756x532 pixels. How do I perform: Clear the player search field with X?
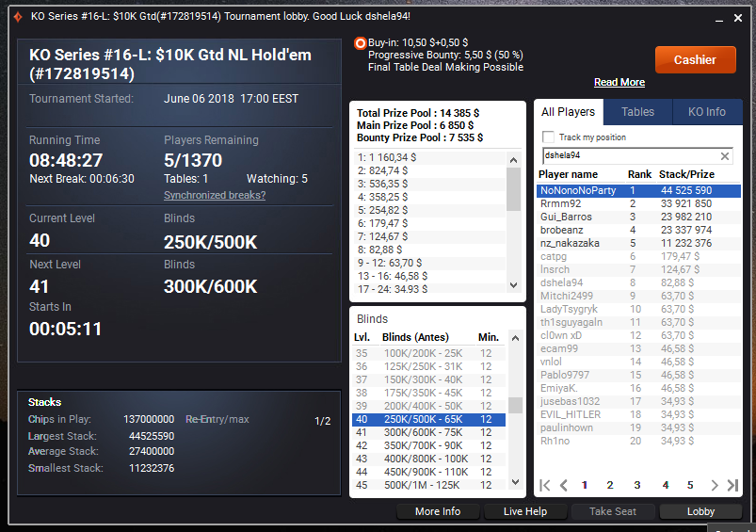tap(724, 155)
